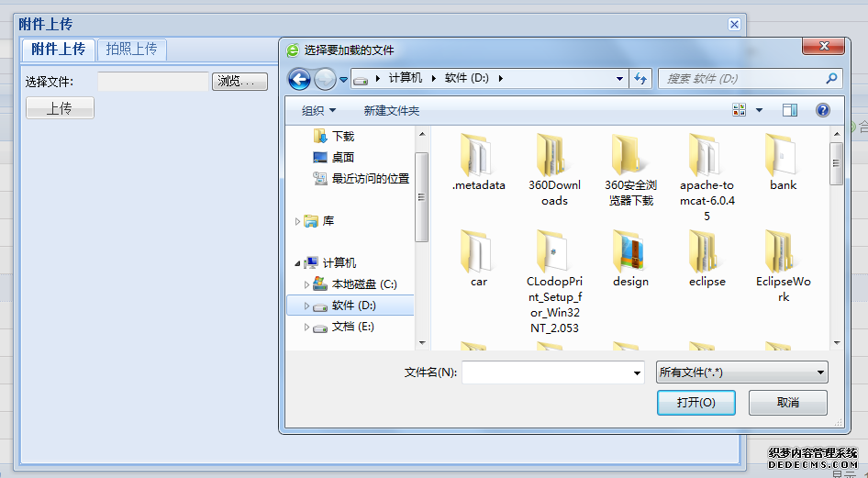This screenshot has height=478, width=868.
Task: Click the 浏览... button
Action: pyautogui.click(x=239, y=82)
